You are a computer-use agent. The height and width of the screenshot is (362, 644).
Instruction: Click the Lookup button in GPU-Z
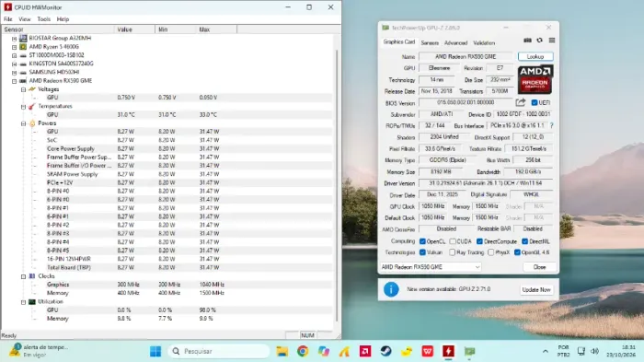click(x=535, y=56)
